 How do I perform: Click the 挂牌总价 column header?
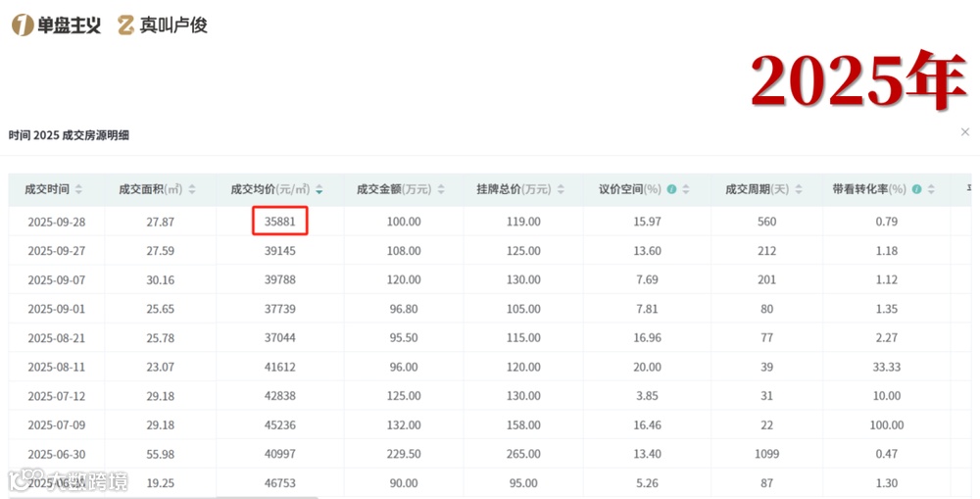click(x=523, y=189)
